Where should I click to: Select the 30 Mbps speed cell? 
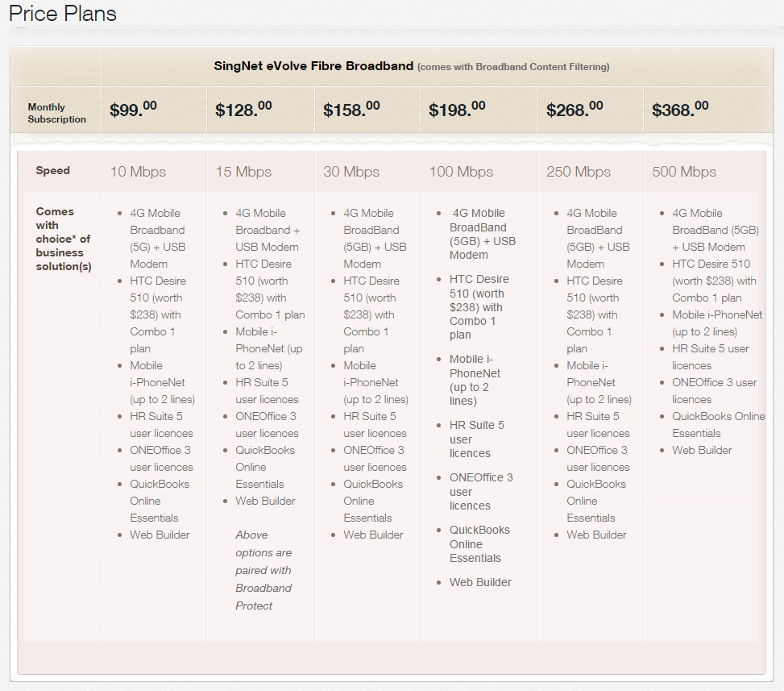pos(351,172)
